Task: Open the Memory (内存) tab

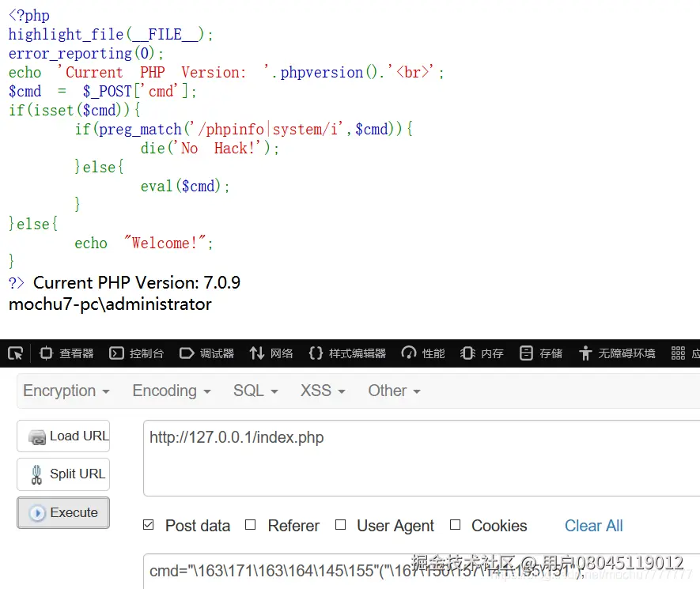Action: coord(482,353)
